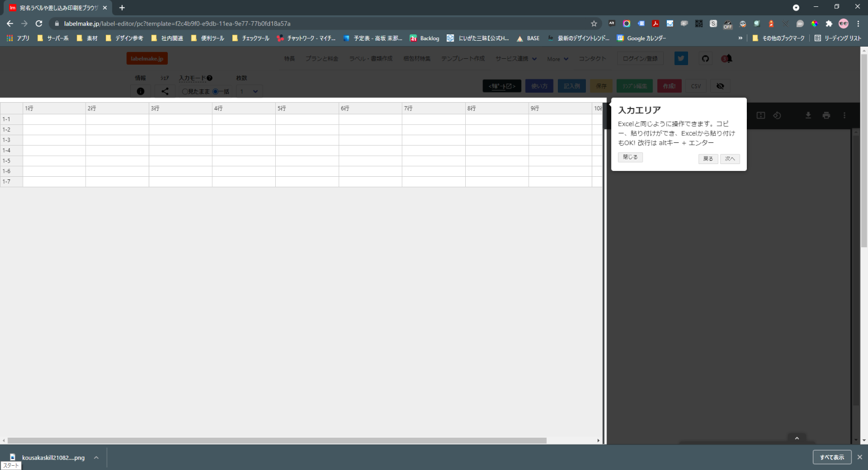Select the 一括 input mode radio

[x=215, y=92]
